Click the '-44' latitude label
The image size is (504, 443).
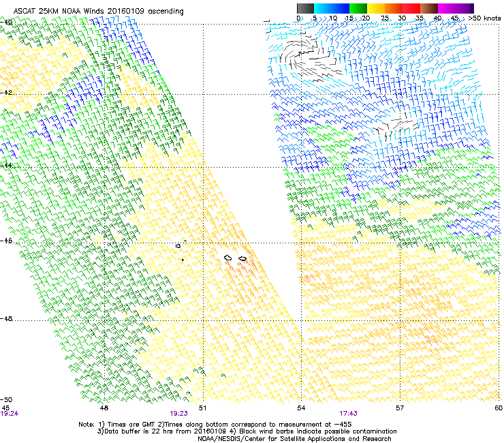[x=5, y=166]
